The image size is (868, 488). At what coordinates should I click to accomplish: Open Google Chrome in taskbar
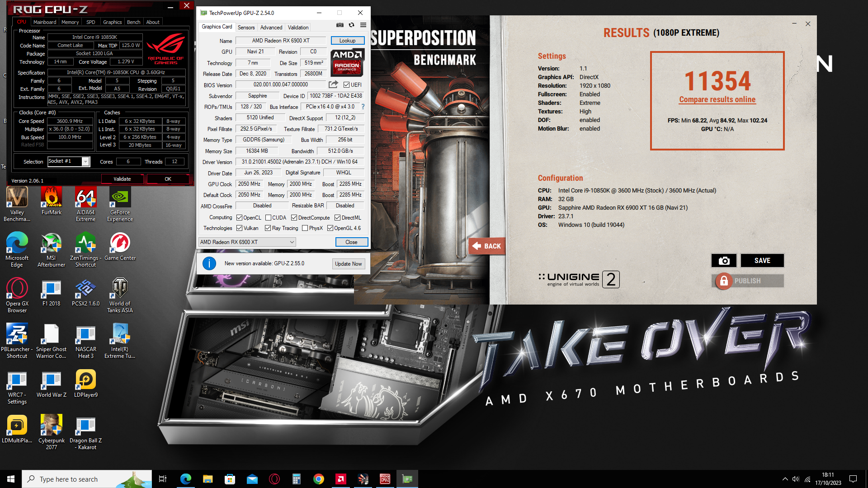pos(319,479)
